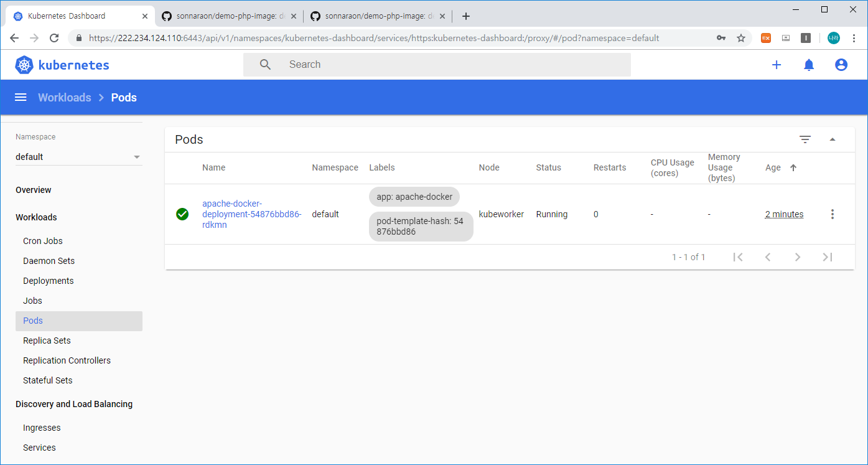Click the app: apache-docker label chip
868x465 pixels.
(x=414, y=197)
